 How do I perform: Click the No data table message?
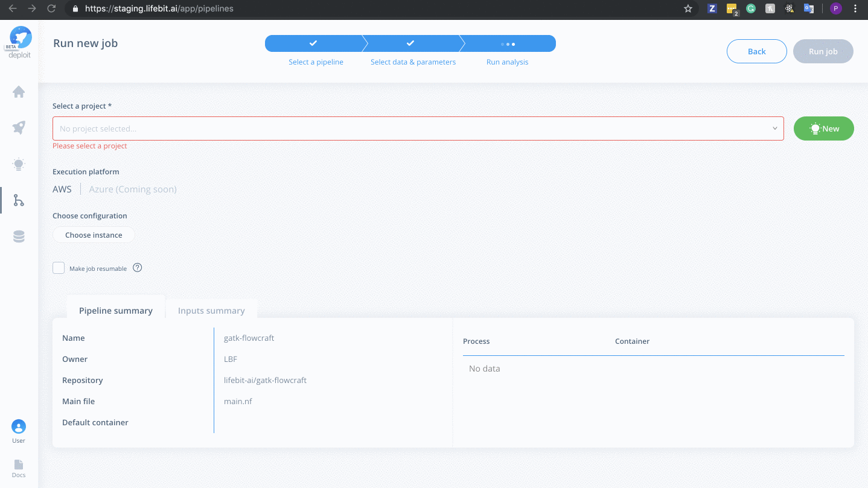pyautogui.click(x=485, y=369)
